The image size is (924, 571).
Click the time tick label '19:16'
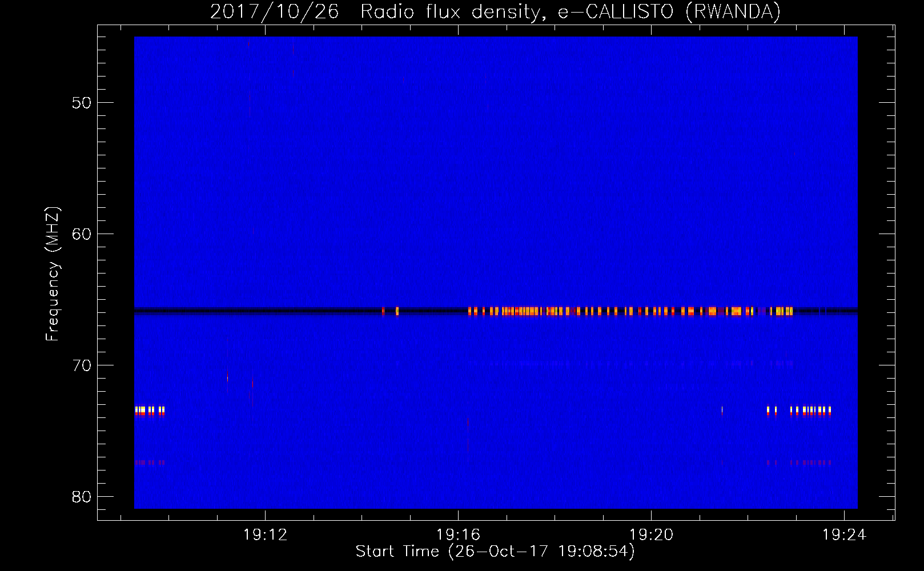coord(458,535)
